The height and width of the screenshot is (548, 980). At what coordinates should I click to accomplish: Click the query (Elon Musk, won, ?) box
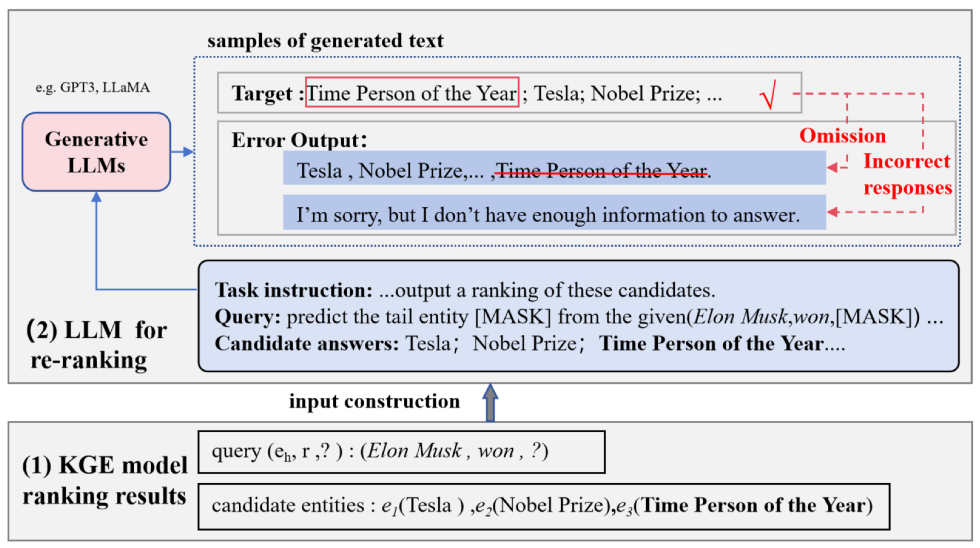401,452
